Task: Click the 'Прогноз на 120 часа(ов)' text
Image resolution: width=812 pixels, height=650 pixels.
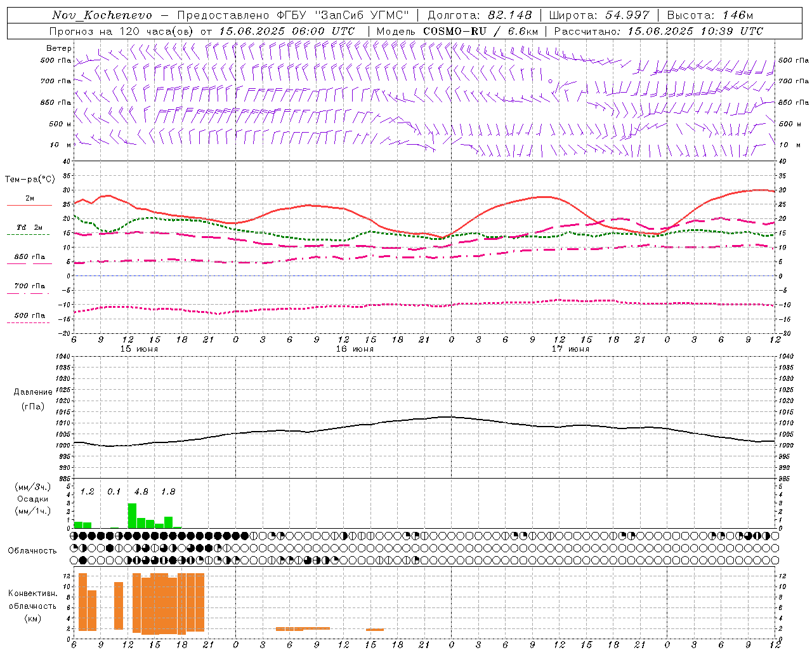Action: click(x=122, y=31)
